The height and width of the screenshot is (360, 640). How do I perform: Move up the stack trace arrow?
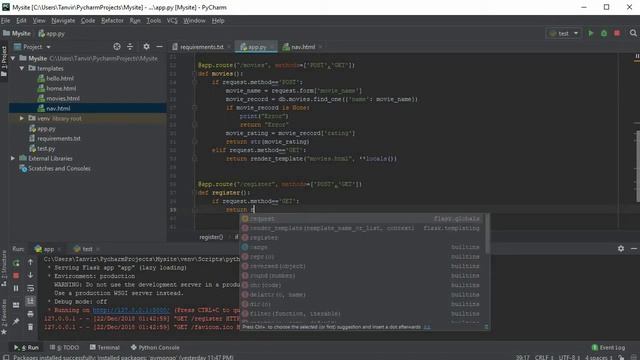[30, 262]
